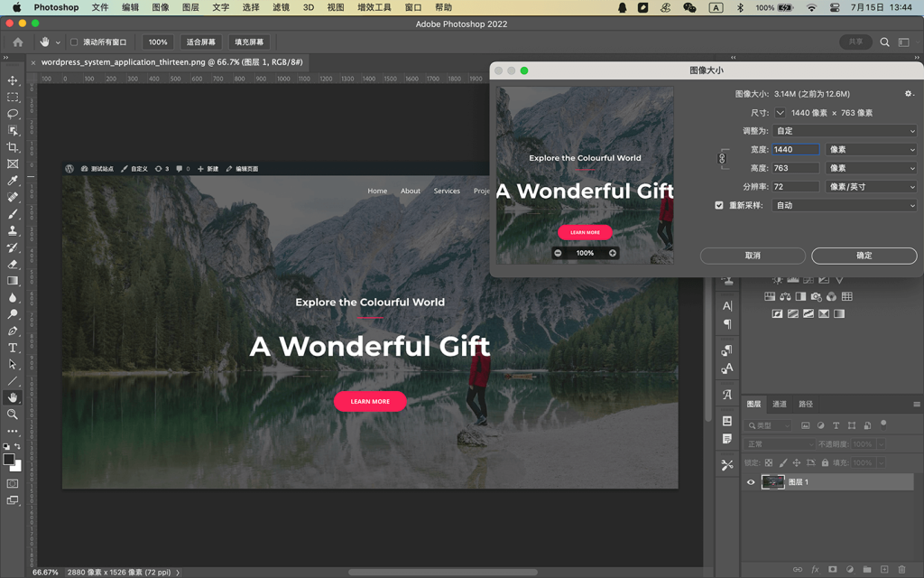Viewport: 924px width, 578px height.
Task: Click the 宽度 width input field
Action: click(796, 150)
